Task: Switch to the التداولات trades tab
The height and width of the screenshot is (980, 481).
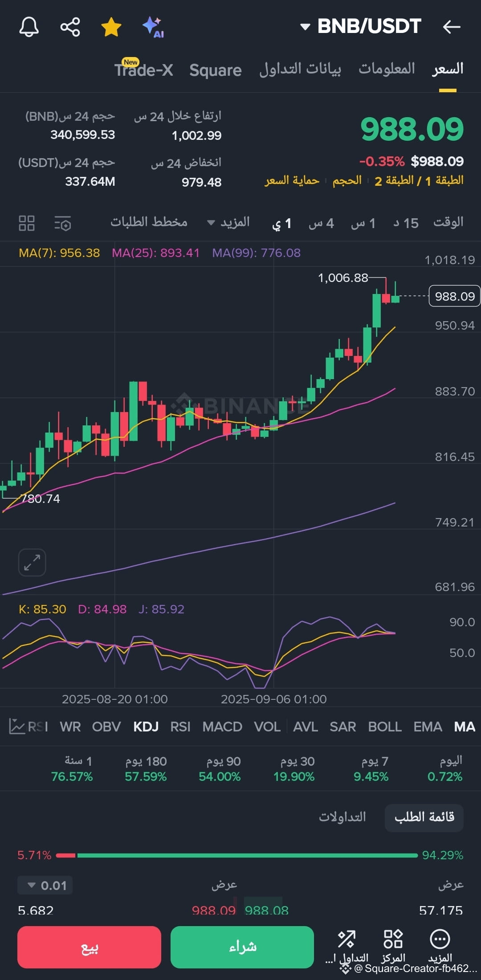Action: [x=342, y=817]
